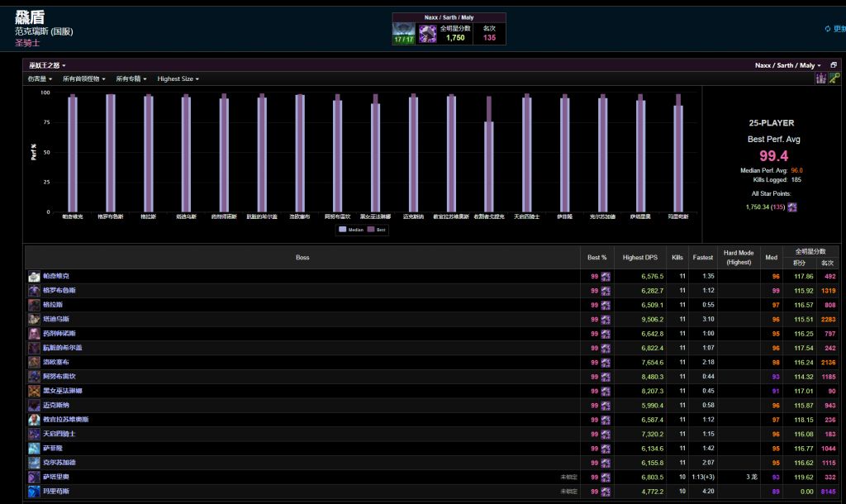Toggle the Median series in chart legend
Screen dimensions: 846x504
click(351, 230)
